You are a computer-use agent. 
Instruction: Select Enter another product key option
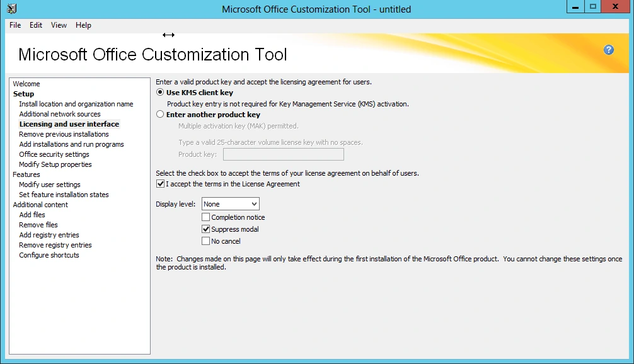pos(160,115)
